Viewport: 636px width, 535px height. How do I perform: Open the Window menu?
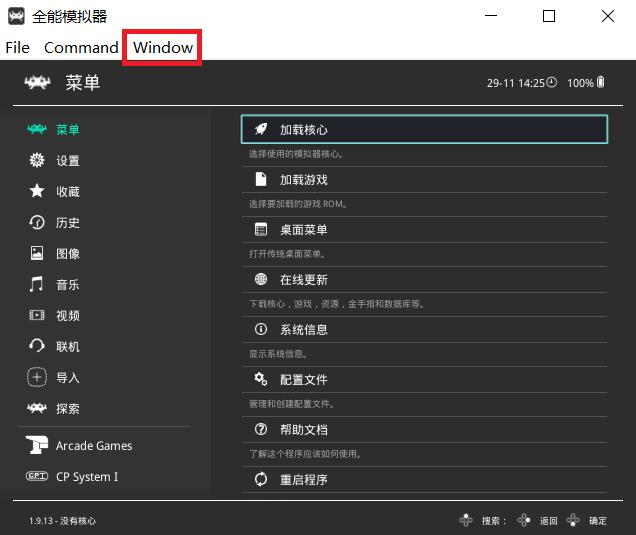click(x=163, y=48)
